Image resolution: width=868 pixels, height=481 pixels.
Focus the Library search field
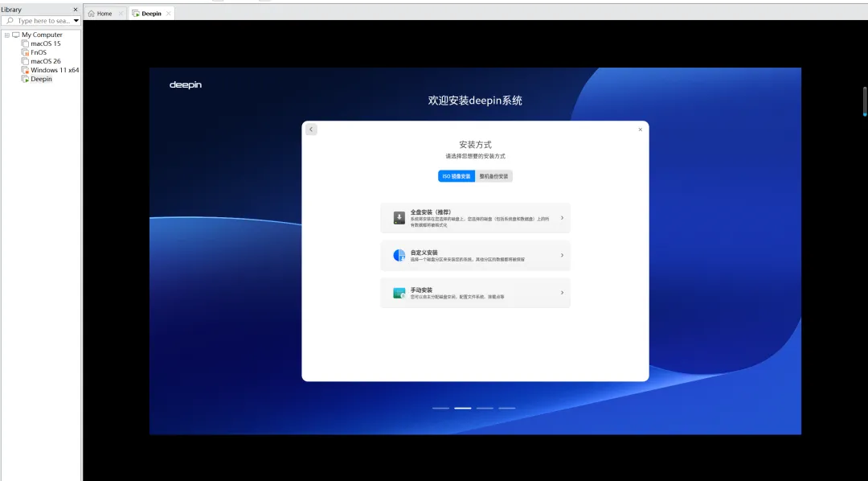click(x=41, y=20)
